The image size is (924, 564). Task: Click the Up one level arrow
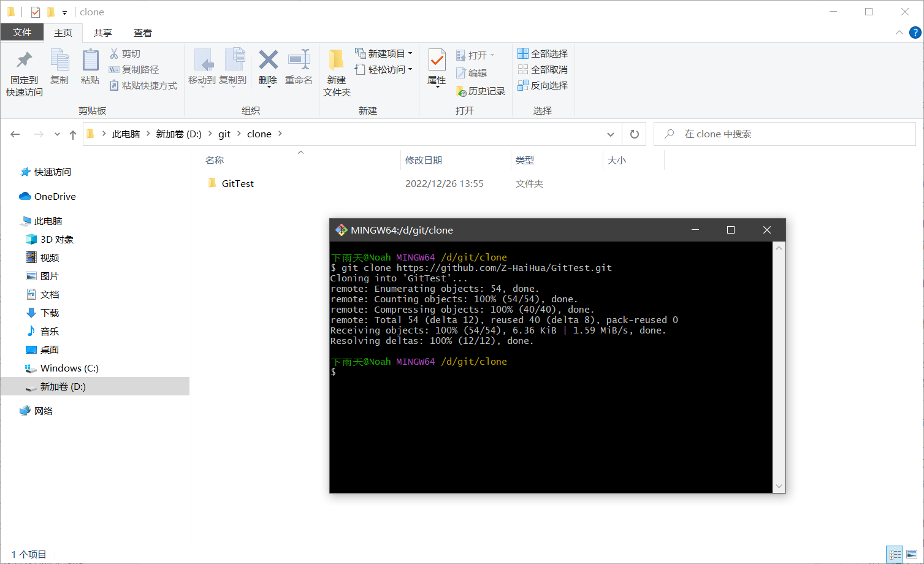point(73,134)
